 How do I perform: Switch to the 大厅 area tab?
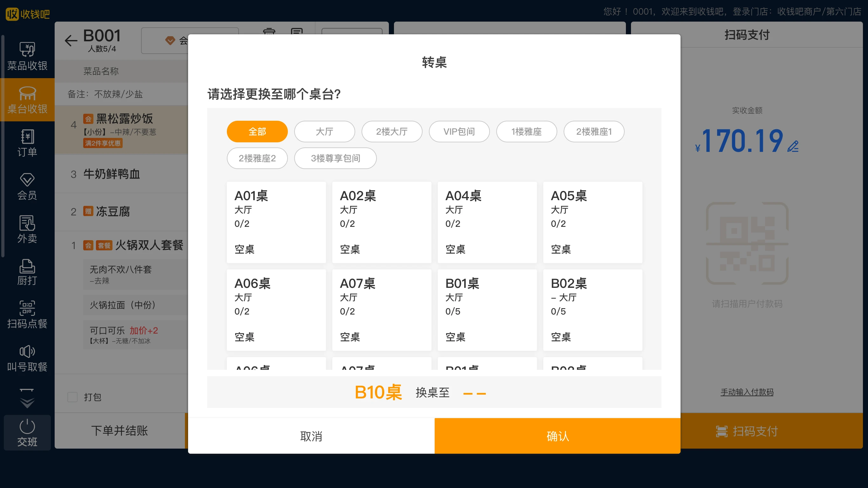[324, 132]
